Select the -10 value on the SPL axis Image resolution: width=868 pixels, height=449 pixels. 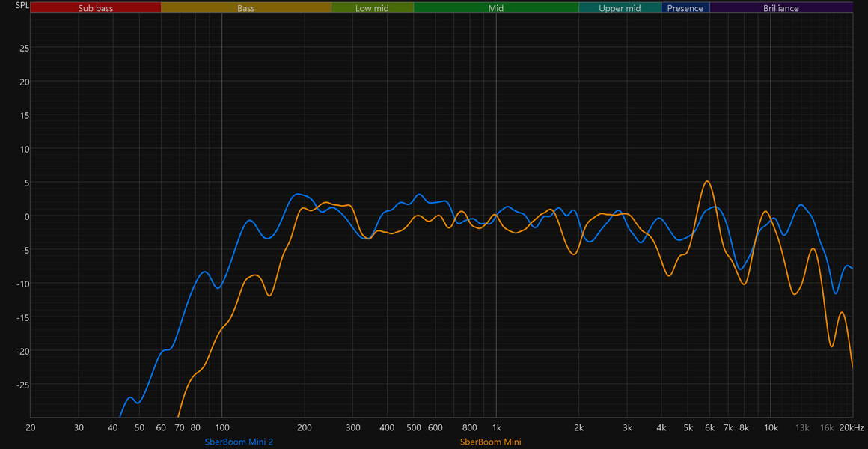[x=24, y=284]
